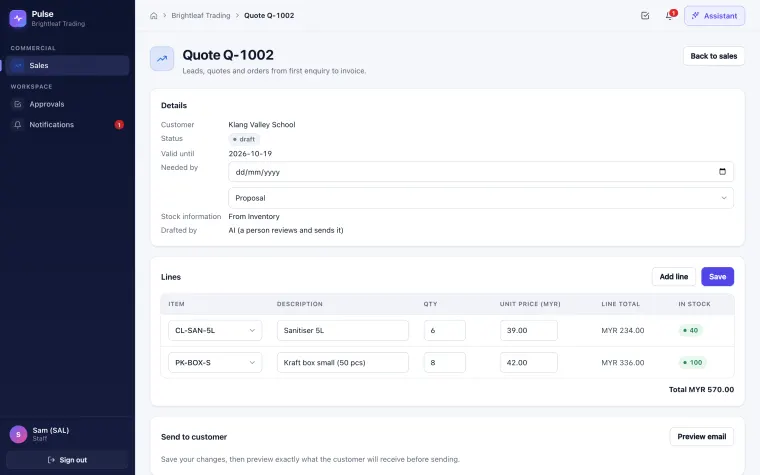Click Add line button
Image resolution: width=760 pixels, height=475 pixels.
(x=674, y=277)
